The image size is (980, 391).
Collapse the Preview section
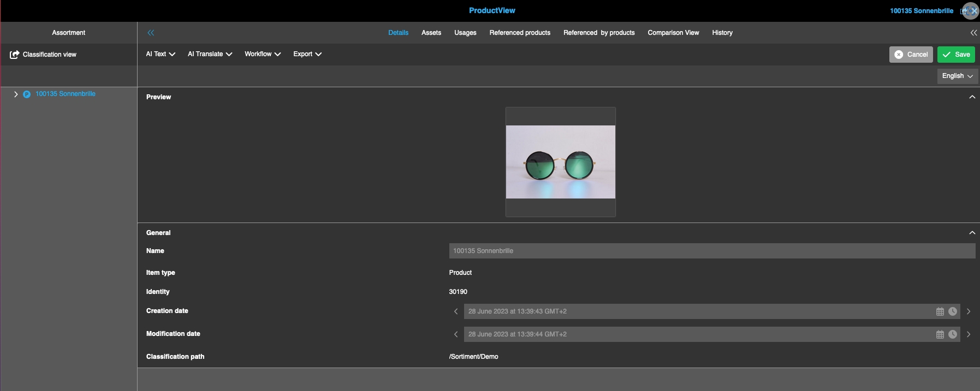point(972,97)
